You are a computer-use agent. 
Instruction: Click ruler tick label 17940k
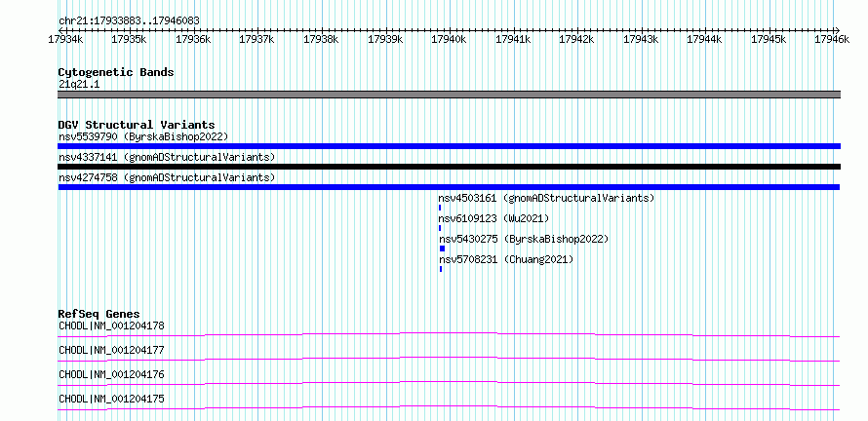449,39
